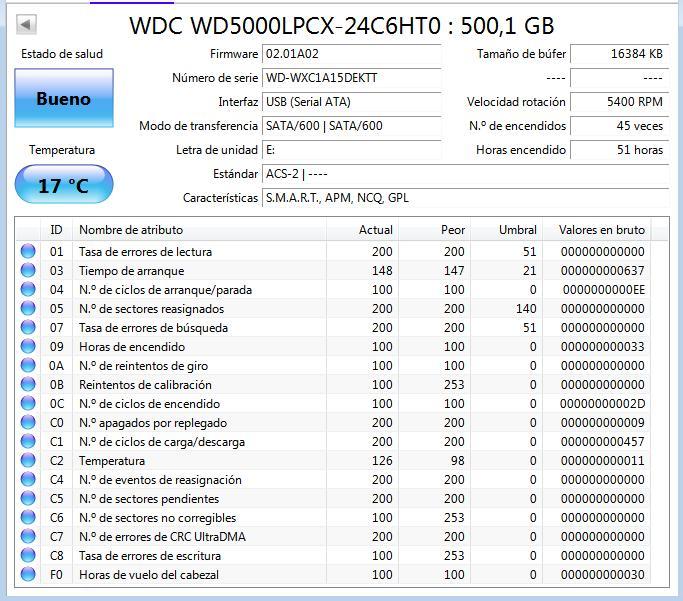Click status orb for ciclos de carga/descarga
683x601 pixels.
[x=28, y=442]
